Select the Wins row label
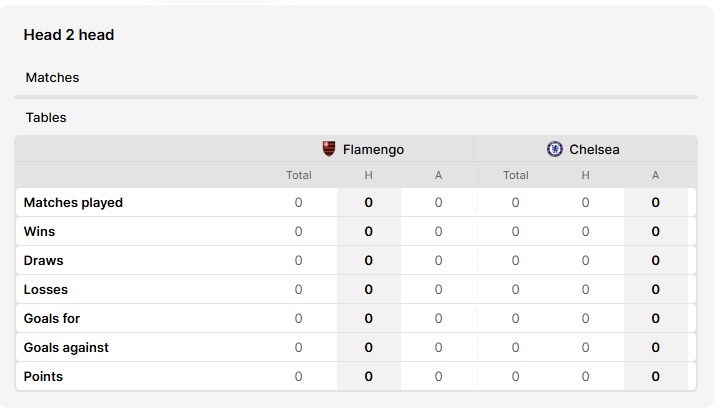 tap(39, 231)
